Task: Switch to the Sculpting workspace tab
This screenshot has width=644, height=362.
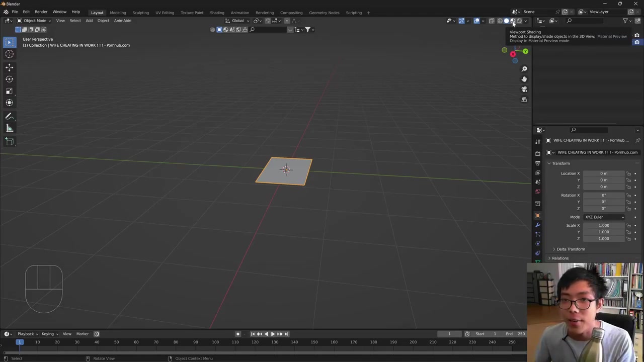Action: tap(140, 13)
